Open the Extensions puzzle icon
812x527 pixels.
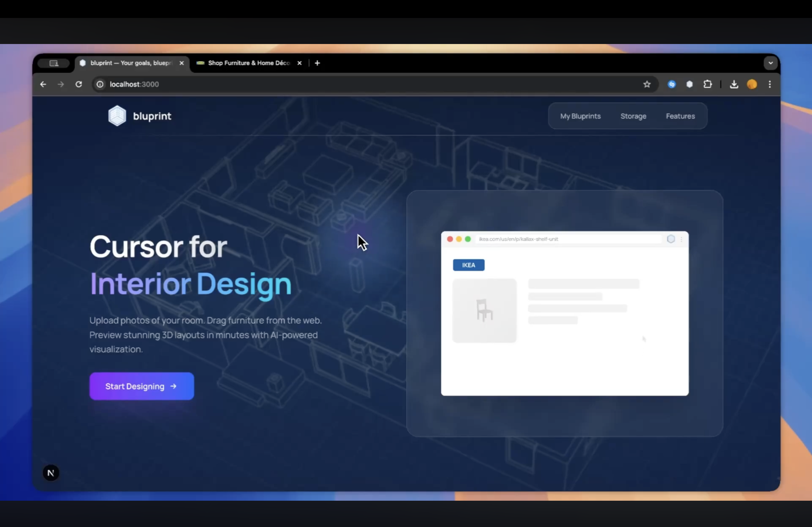(708, 84)
